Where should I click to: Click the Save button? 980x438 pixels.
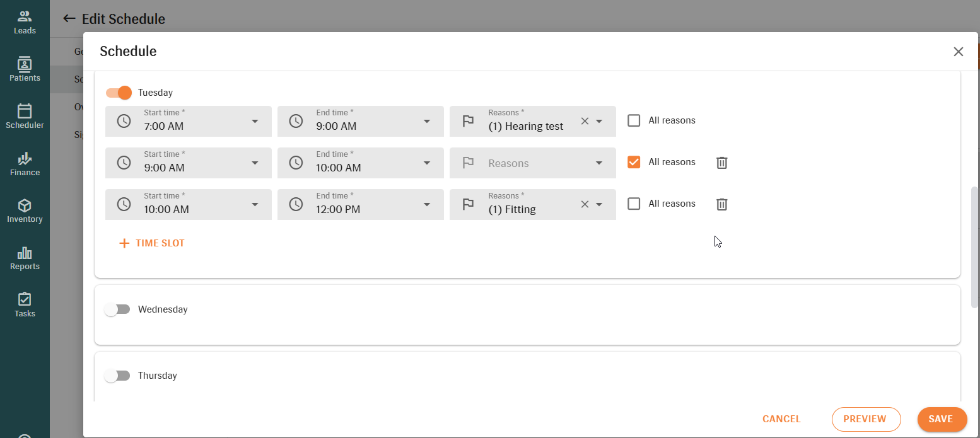point(942,419)
